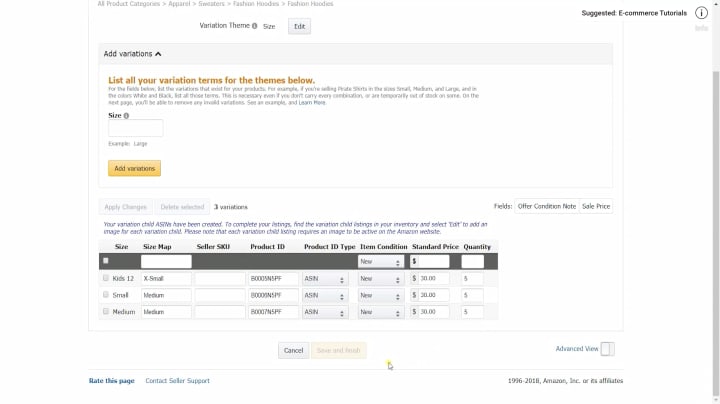Open Product ID Type dropdown for Kids 12
The height and width of the screenshot is (404, 720).
[x=326, y=279]
